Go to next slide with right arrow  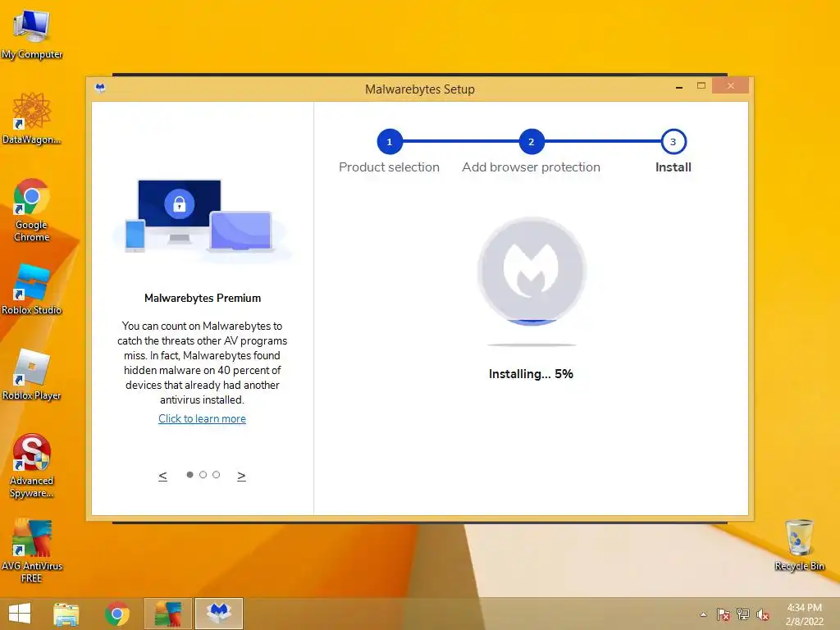point(242,476)
